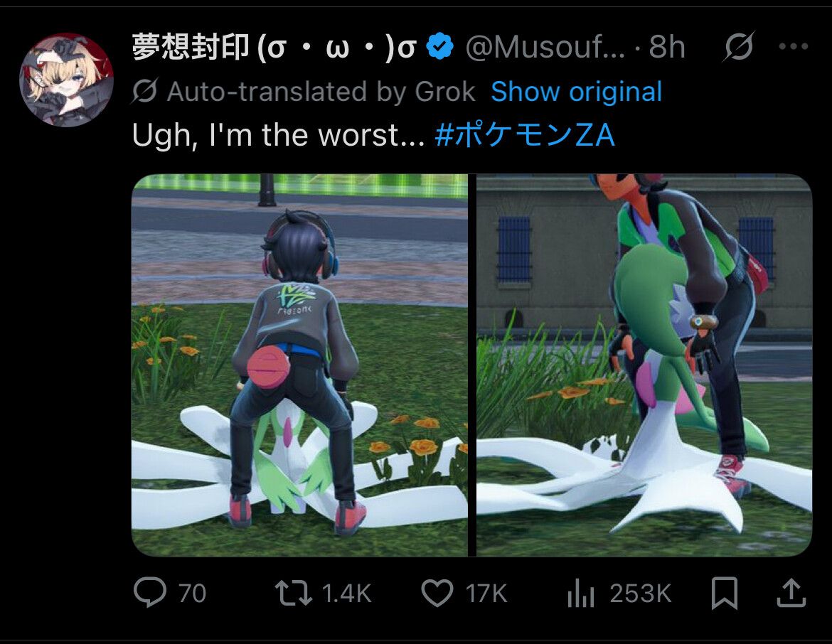Open the author's profile avatar
Screen dimensions: 832x644
click(x=66, y=80)
